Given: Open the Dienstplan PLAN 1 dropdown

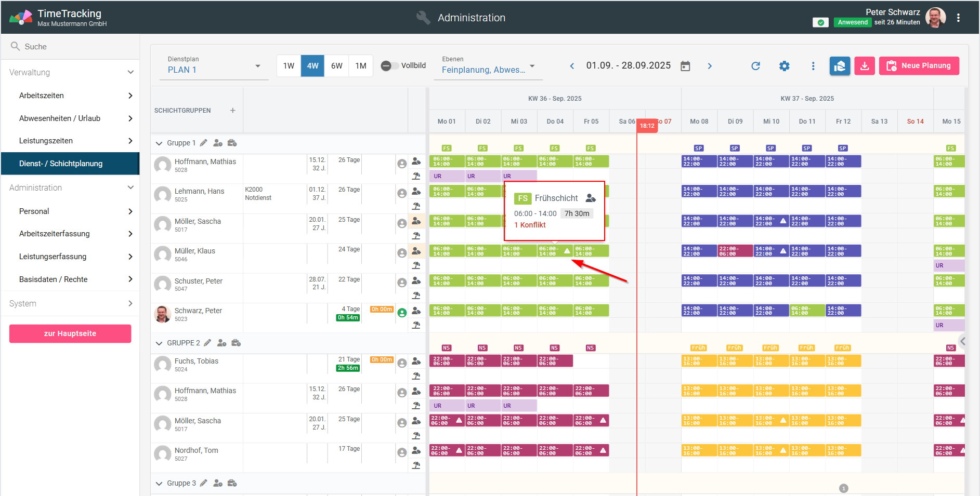Looking at the screenshot, I should 214,66.
